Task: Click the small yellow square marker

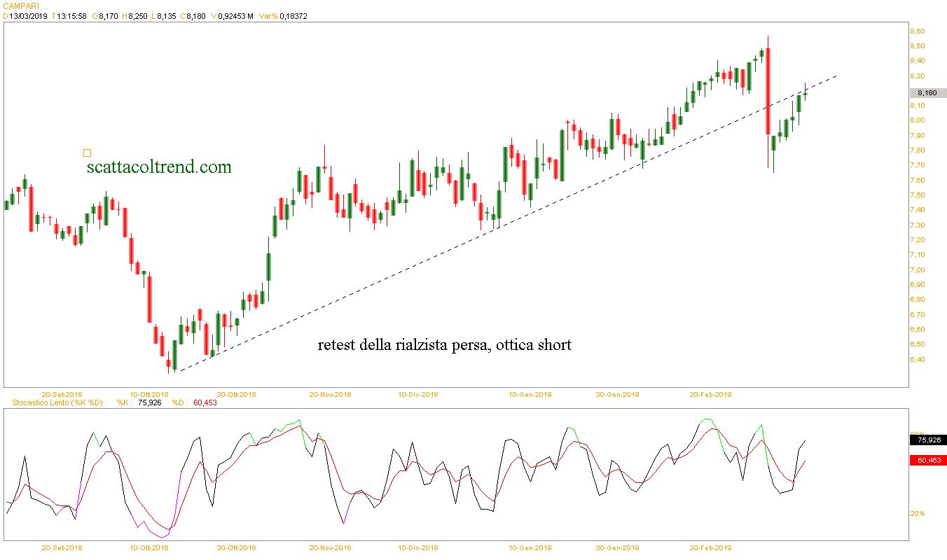Action: point(87,153)
